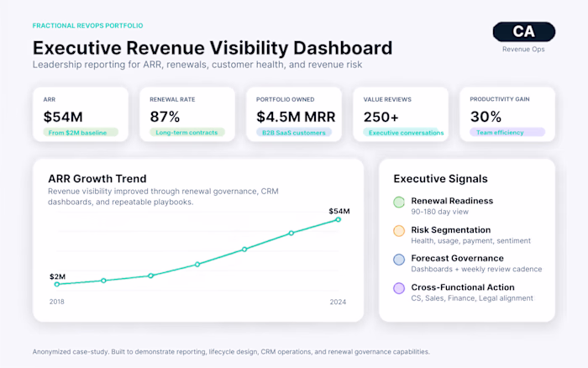Click the 'Executive conversations' pill
This screenshot has width=588, height=368.
(x=403, y=133)
